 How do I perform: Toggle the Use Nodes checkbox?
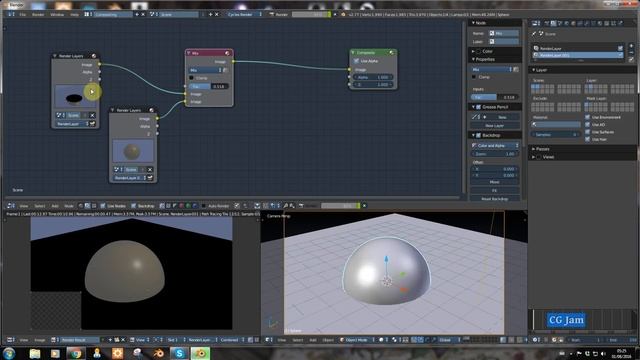103,206
